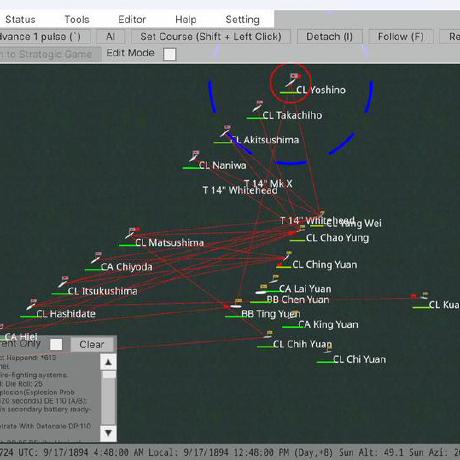Click the CL Akitsushima label
Screen dimensions: 460x460
pos(265,140)
